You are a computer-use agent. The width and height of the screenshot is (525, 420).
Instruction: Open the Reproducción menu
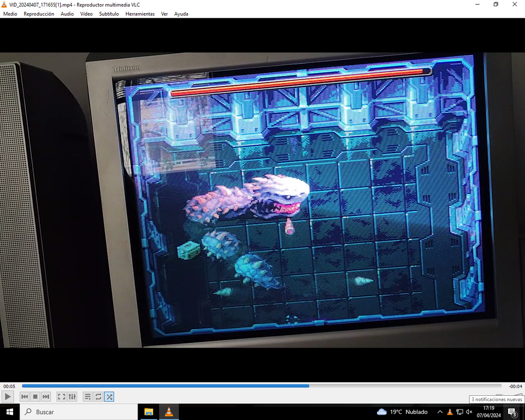(39, 14)
